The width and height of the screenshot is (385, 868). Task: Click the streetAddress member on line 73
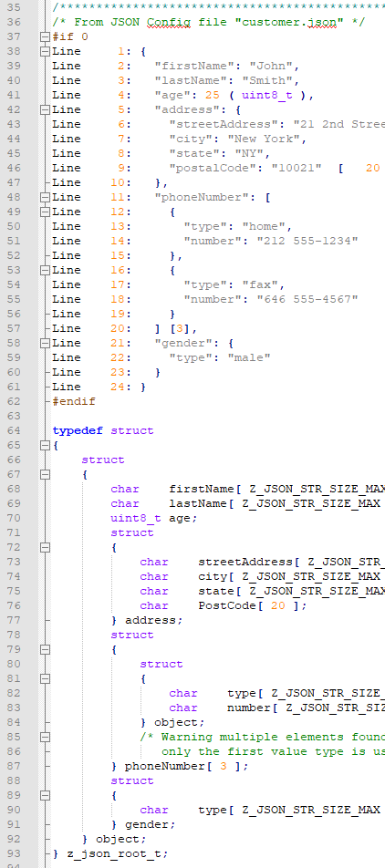point(245,562)
